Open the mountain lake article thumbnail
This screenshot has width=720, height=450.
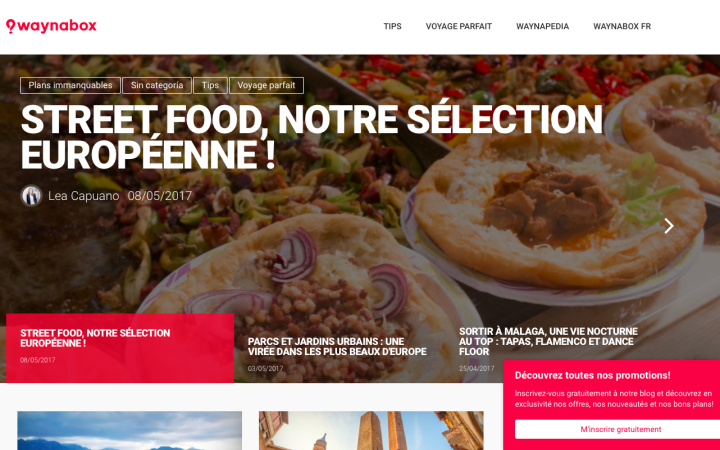[x=129, y=431]
